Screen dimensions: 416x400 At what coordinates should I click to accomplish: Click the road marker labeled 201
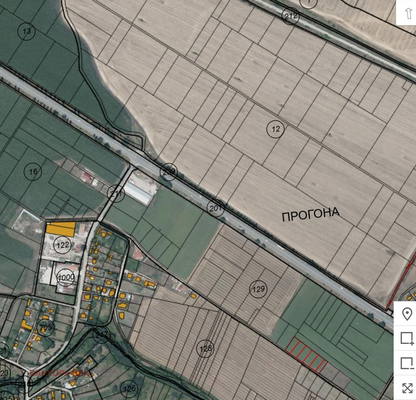[x=215, y=208]
